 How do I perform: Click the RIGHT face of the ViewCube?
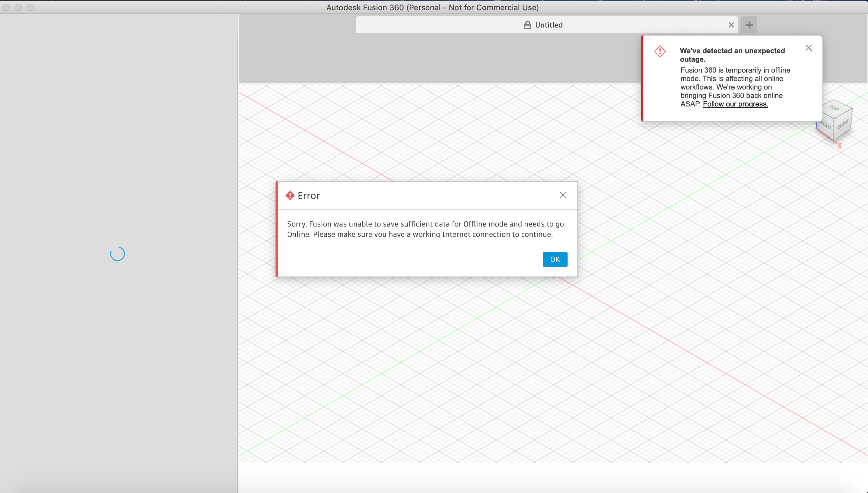(x=843, y=125)
